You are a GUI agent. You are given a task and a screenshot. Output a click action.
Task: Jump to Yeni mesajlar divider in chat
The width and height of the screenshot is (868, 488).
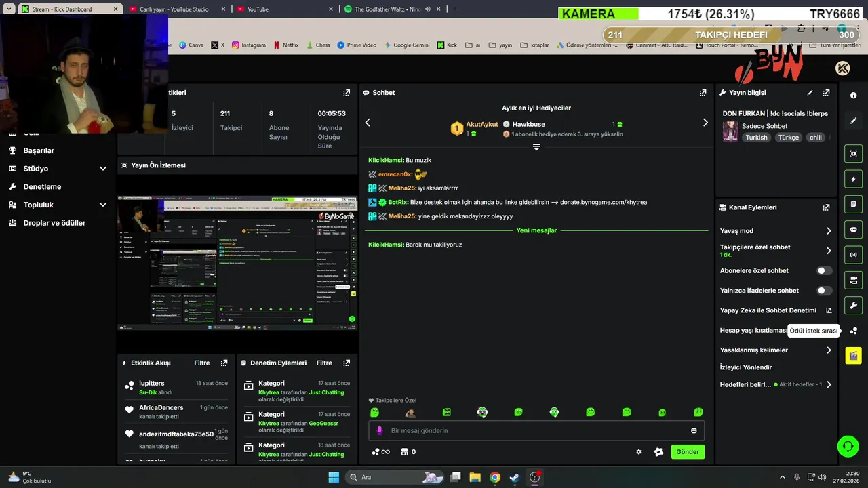(536, 230)
